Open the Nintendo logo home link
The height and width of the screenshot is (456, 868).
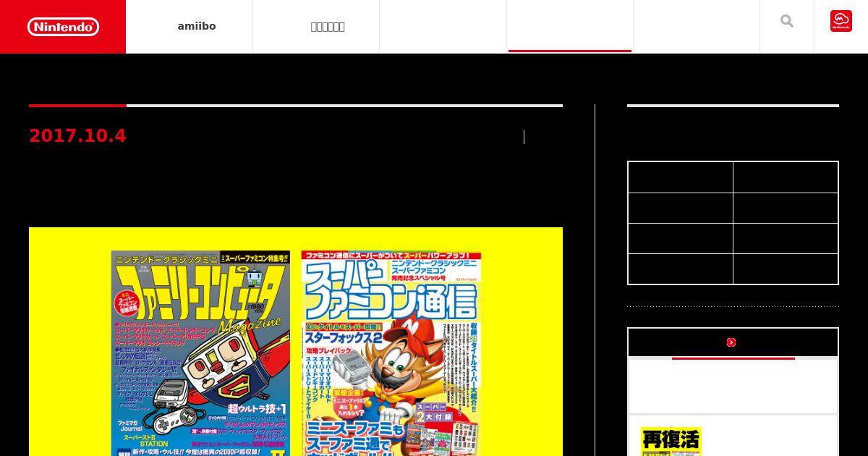[x=63, y=27]
